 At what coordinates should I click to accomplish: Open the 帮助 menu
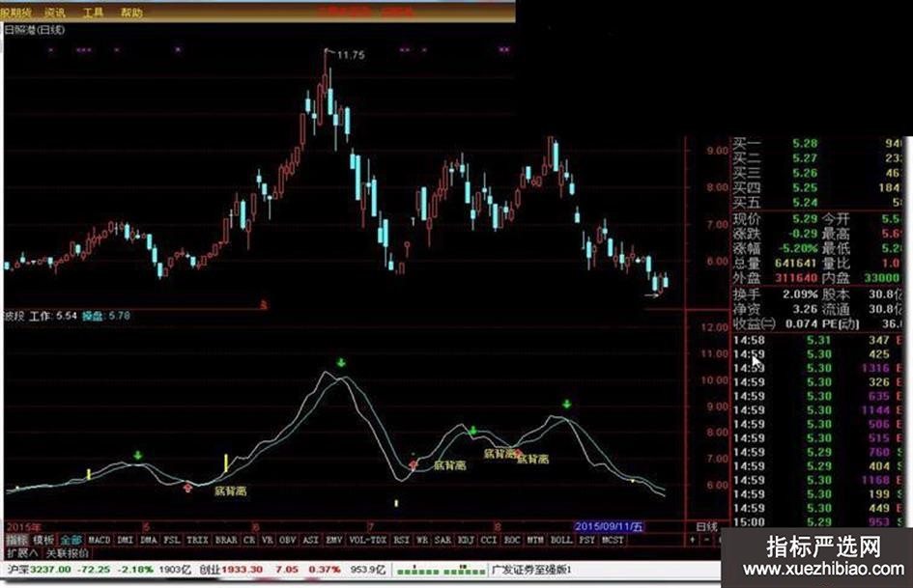pos(131,13)
